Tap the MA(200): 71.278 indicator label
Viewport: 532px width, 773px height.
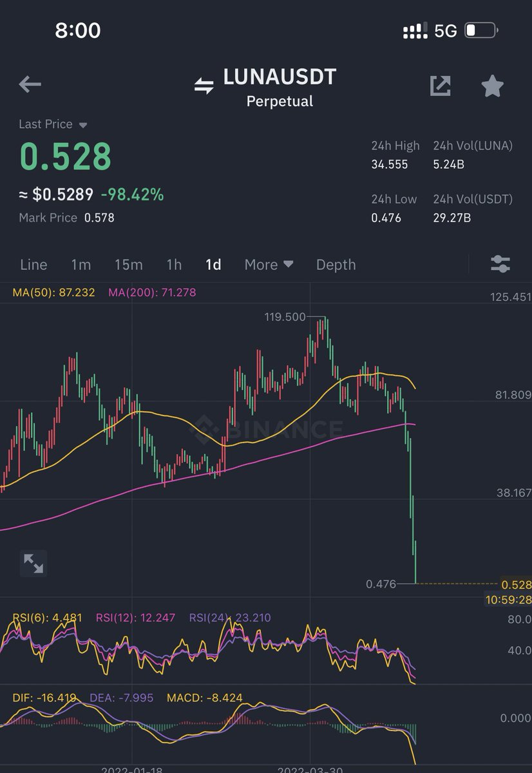coord(152,292)
